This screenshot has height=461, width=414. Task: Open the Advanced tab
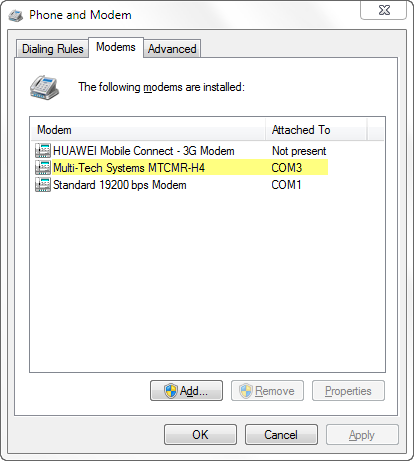172,49
